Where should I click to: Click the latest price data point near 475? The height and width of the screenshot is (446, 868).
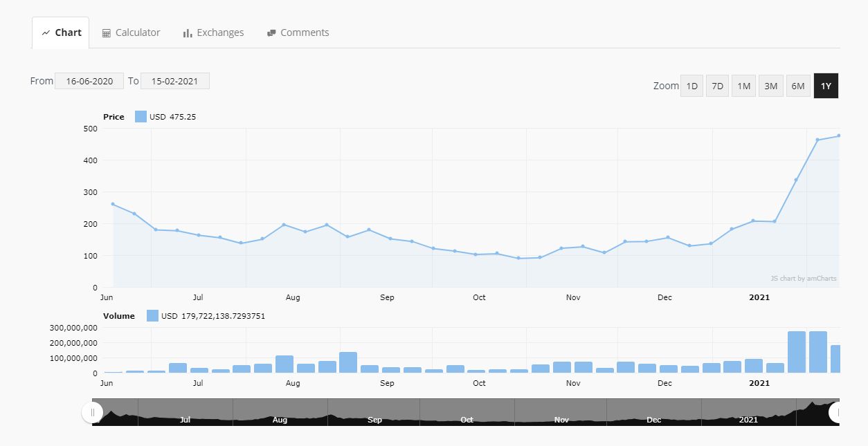point(839,135)
